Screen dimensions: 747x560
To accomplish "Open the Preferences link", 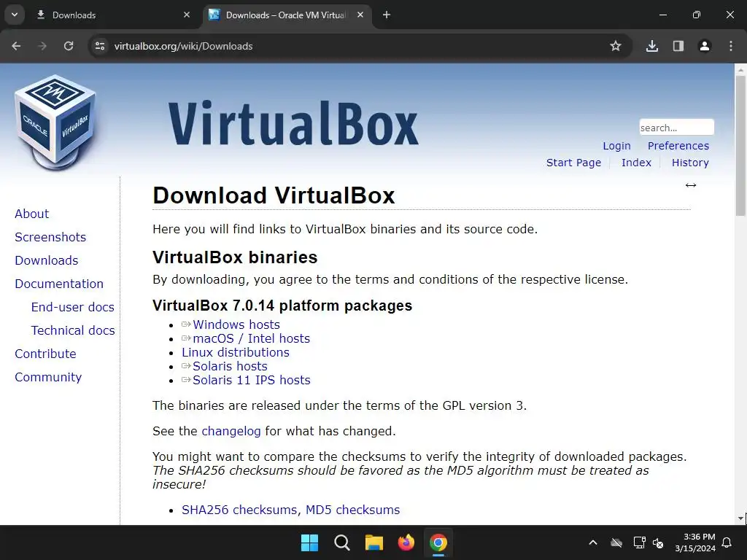I will [x=678, y=146].
